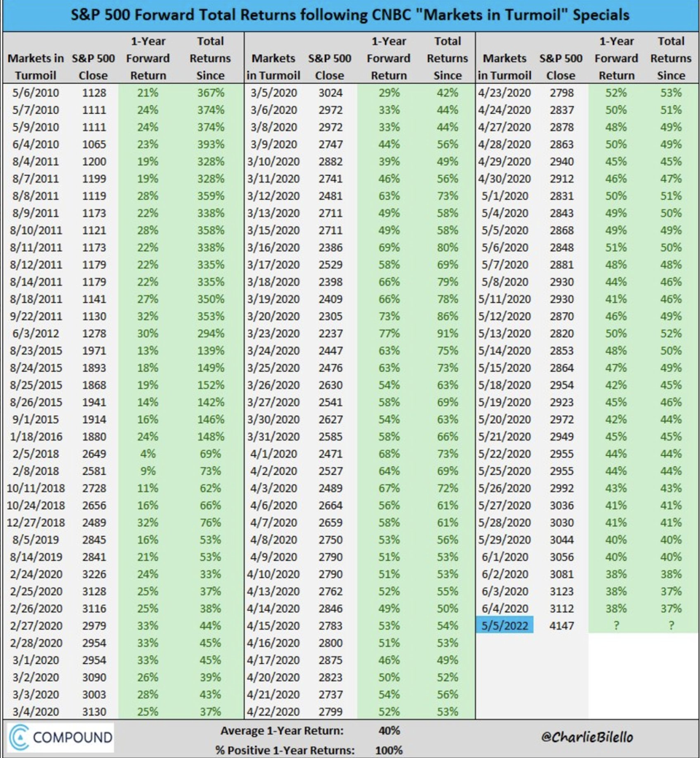This screenshot has width=700, height=758.
Task: Click the 2820 close value
Action: coord(561,333)
